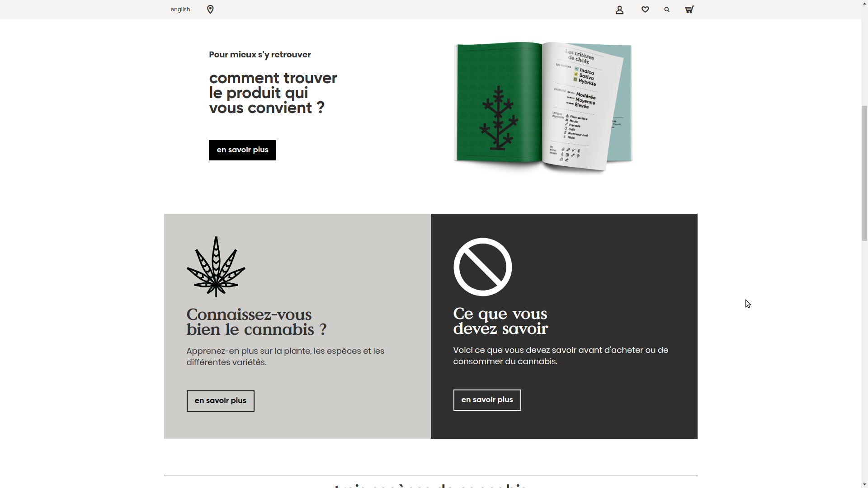Open the user account icon
This screenshot has width=868, height=488.
coord(619,10)
